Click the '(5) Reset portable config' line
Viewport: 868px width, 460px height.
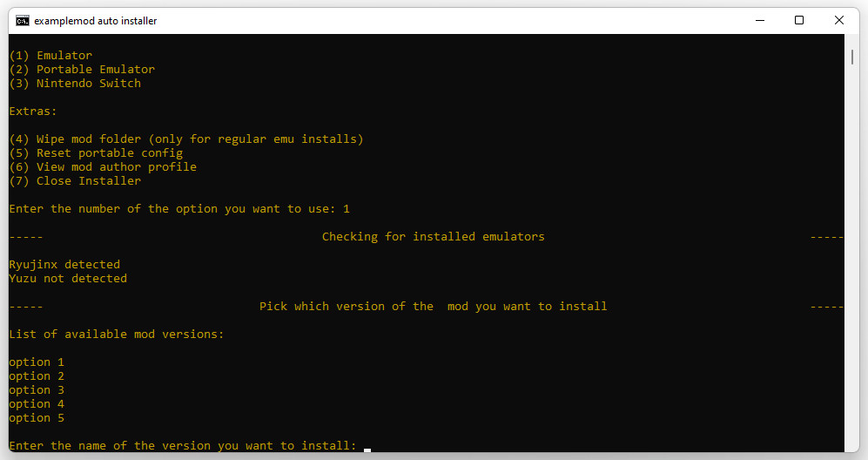(96, 153)
